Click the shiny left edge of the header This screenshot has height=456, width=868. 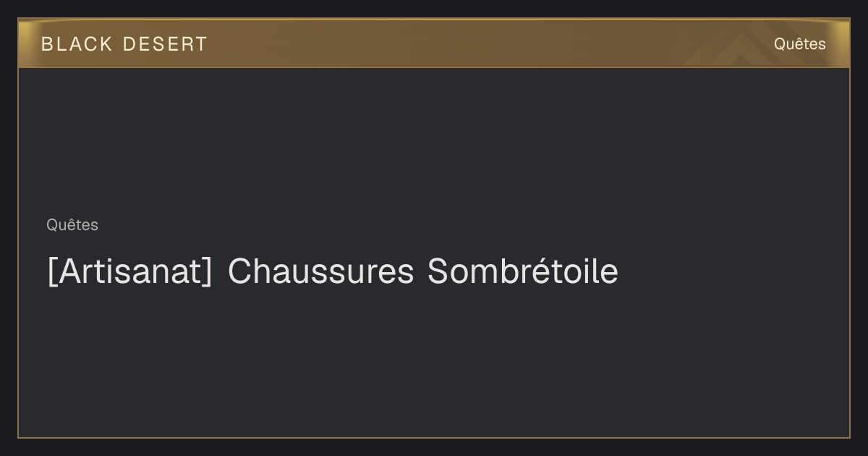pos(27,43)
